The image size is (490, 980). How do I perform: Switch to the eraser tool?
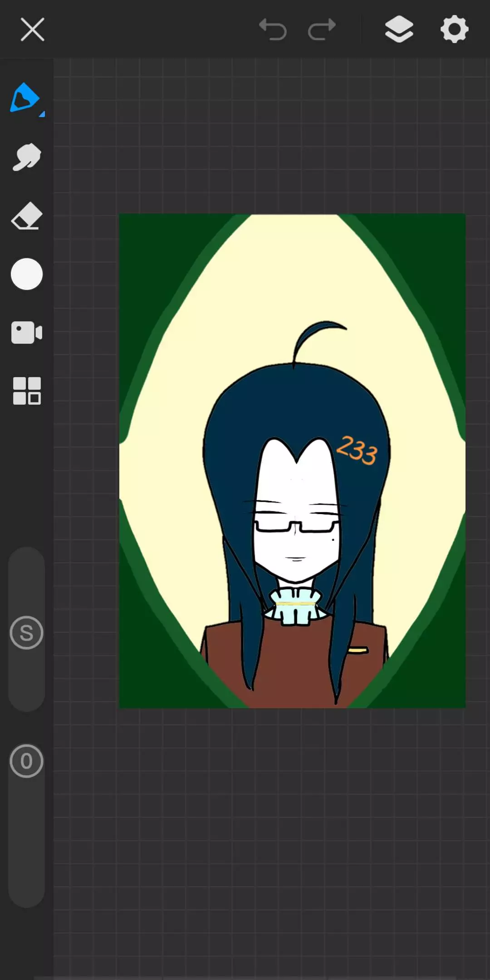tap(27, 216)
